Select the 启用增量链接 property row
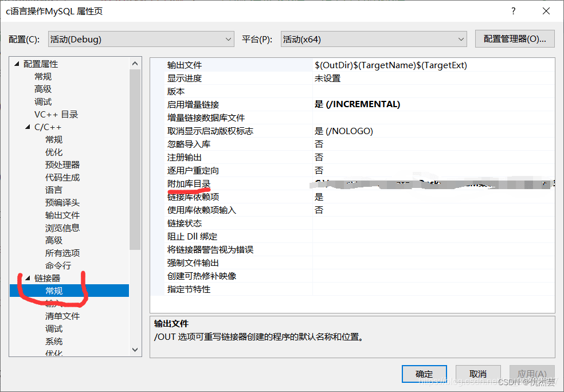The height and width of the screenshot is (392, 564). pos(352,104)
